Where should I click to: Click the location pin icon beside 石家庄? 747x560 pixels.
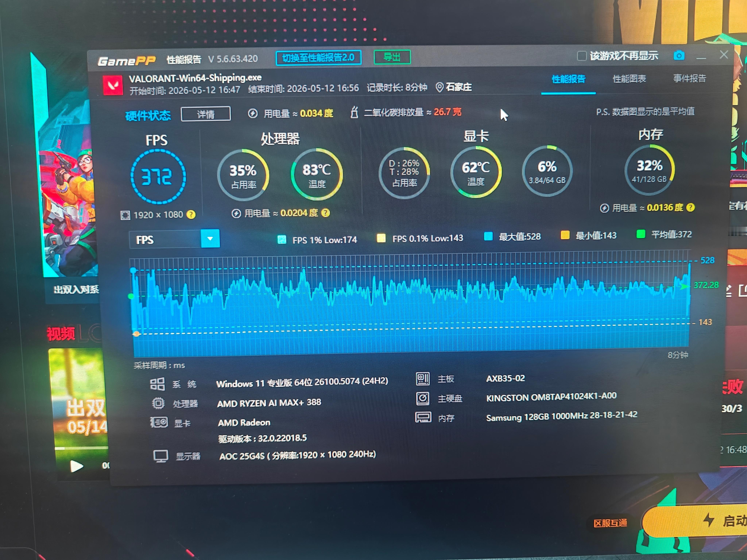pyautogui.click(x=439, y=87)
